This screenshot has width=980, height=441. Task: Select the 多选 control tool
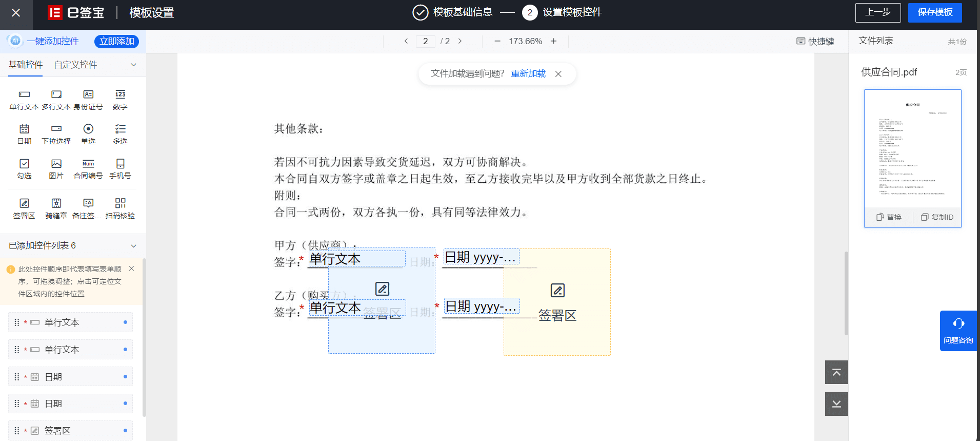pyautogui.click(x=120, y=134)
